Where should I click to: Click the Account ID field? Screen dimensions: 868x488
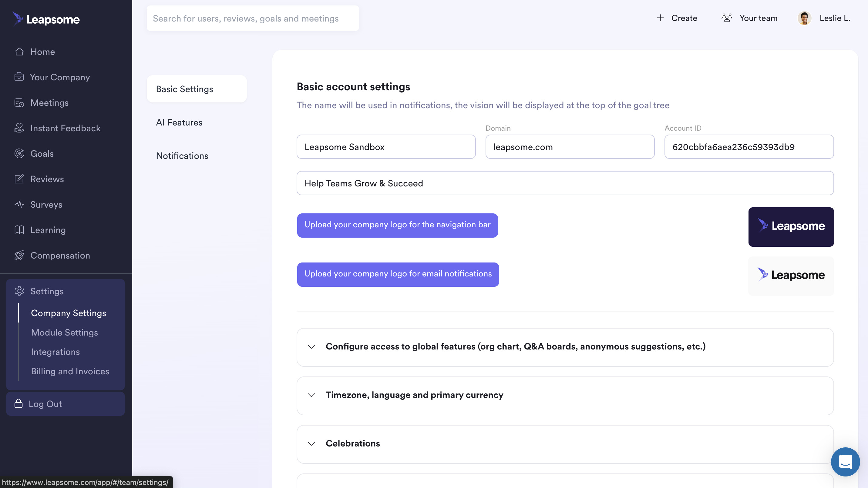[749, 147]
